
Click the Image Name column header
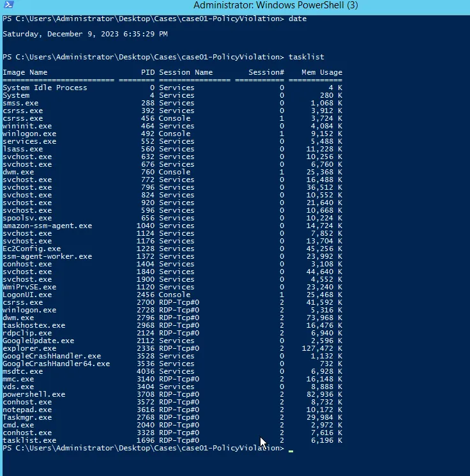pos(25,72)
